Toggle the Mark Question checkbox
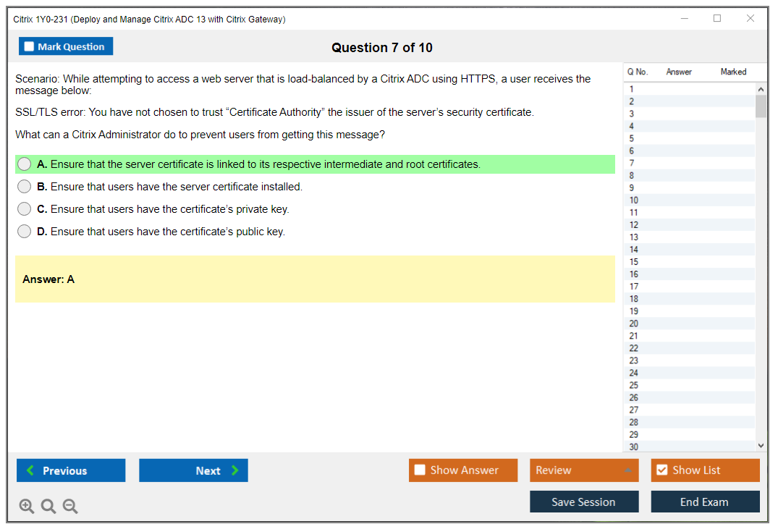 point(30,47)
